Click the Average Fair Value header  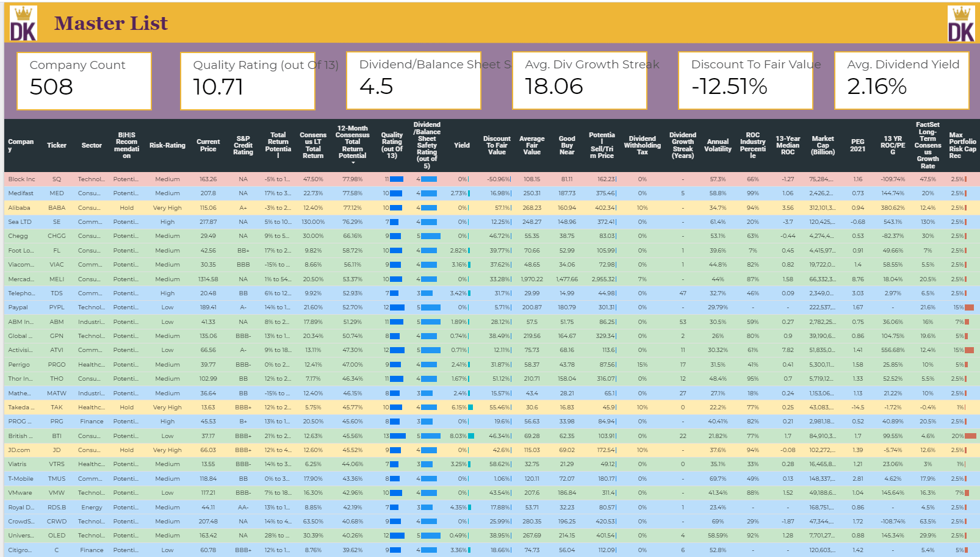(532, 145)
